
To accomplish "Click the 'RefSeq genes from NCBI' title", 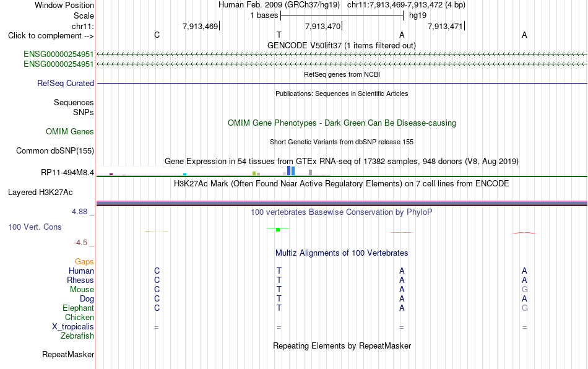I will (x=342, y=74).
